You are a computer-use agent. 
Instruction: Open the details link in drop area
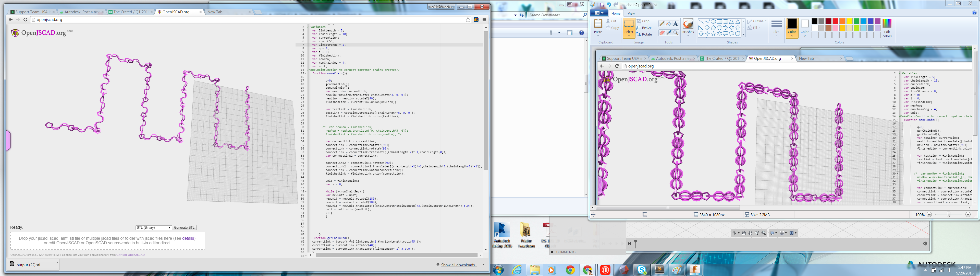coord(189,238)
